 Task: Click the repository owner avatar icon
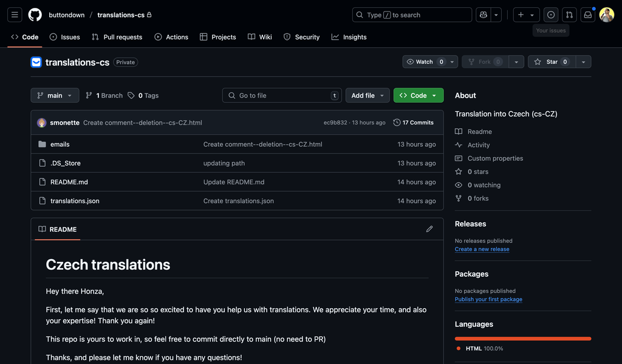point(36,62)
